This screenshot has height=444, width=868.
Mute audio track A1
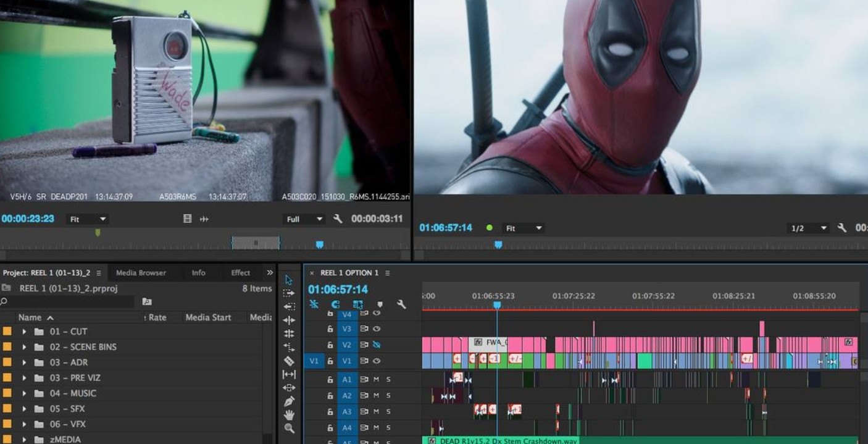pos(376,379)
